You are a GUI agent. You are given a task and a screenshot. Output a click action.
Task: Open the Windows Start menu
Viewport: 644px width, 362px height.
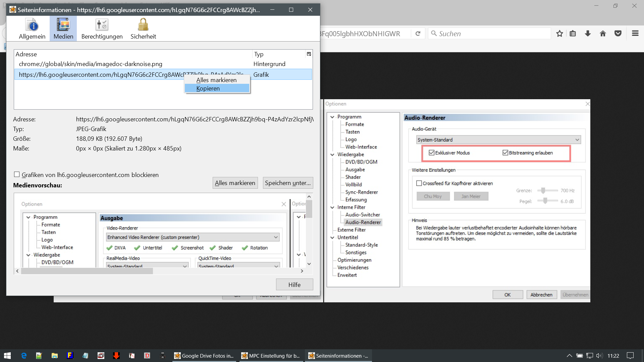pyautogui.click(x=7, y=356)
